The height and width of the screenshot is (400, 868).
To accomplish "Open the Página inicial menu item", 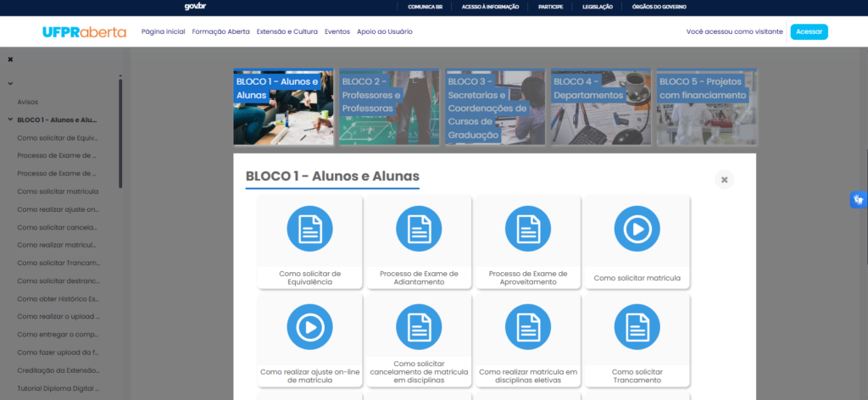I will tap(164, 31).
